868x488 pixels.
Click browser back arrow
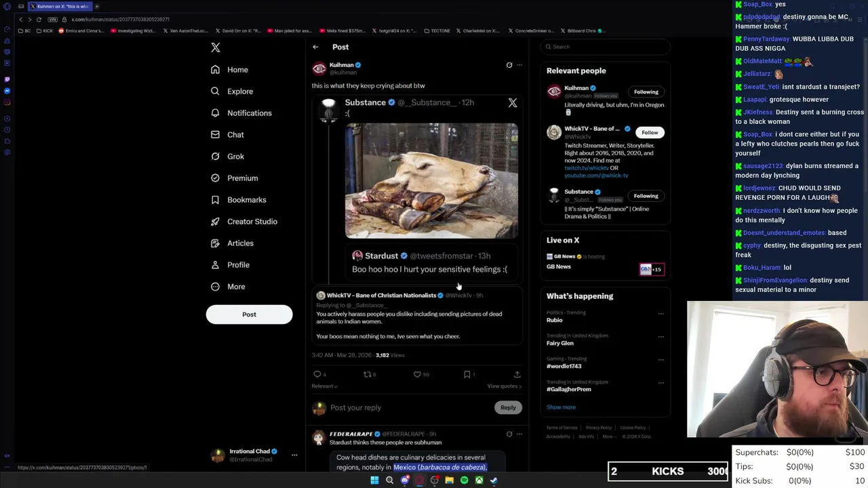(x=20, y=20)
